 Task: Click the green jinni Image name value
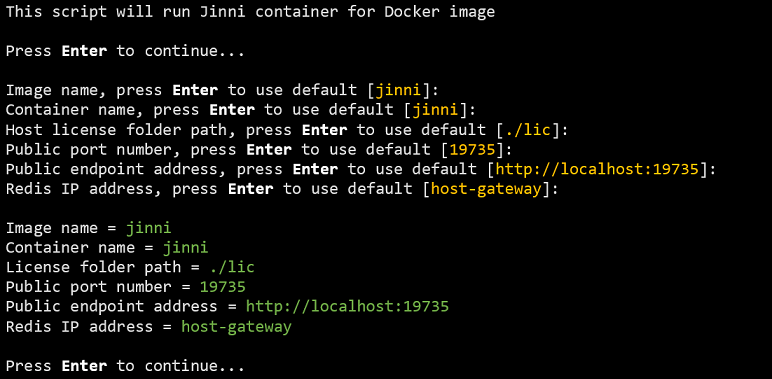pos(149,228)
